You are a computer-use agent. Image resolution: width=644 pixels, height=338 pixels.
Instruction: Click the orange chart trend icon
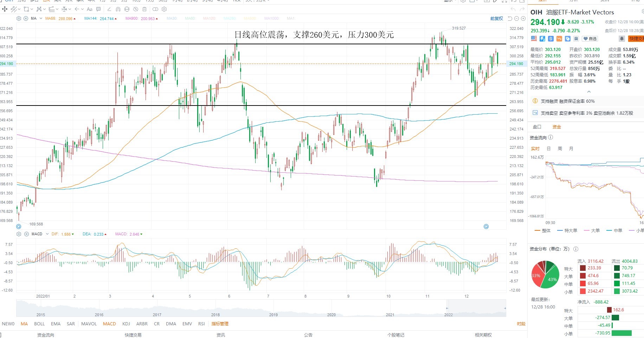point(559,38)
